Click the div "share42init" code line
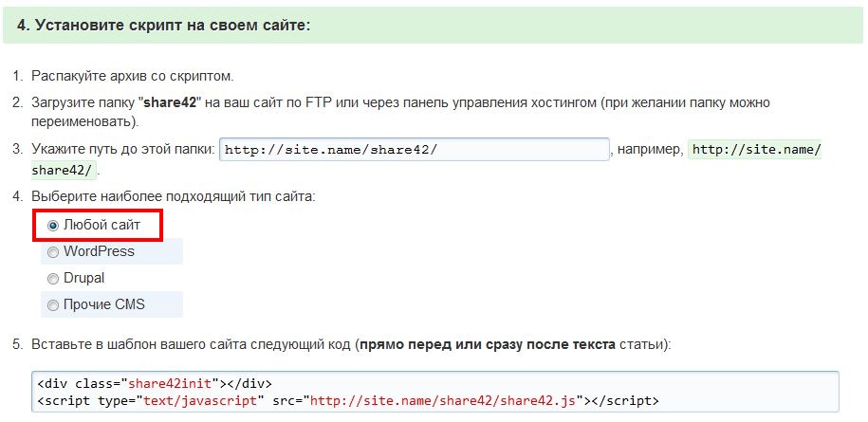 pyautogui.click(x=156, y=384)
